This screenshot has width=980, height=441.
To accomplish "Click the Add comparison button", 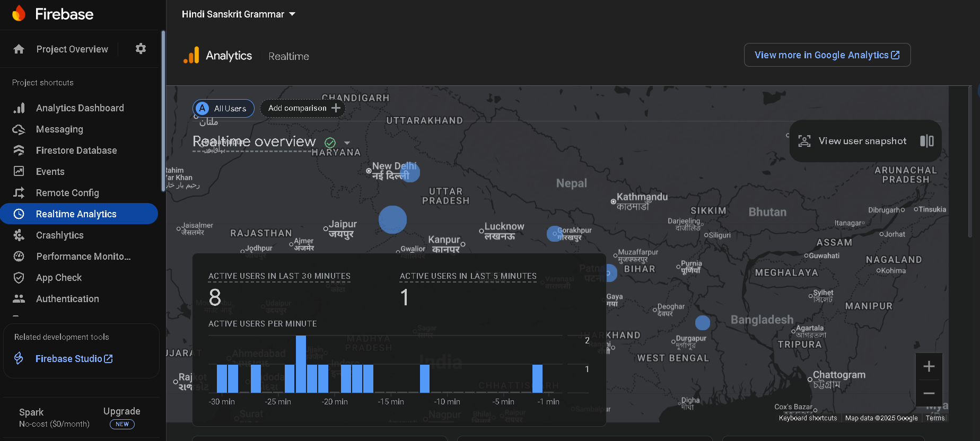I will click(x=303, y=108).
